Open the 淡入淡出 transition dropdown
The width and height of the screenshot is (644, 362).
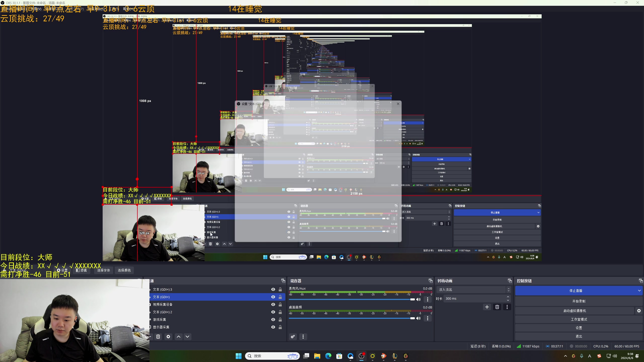point(473,290)
